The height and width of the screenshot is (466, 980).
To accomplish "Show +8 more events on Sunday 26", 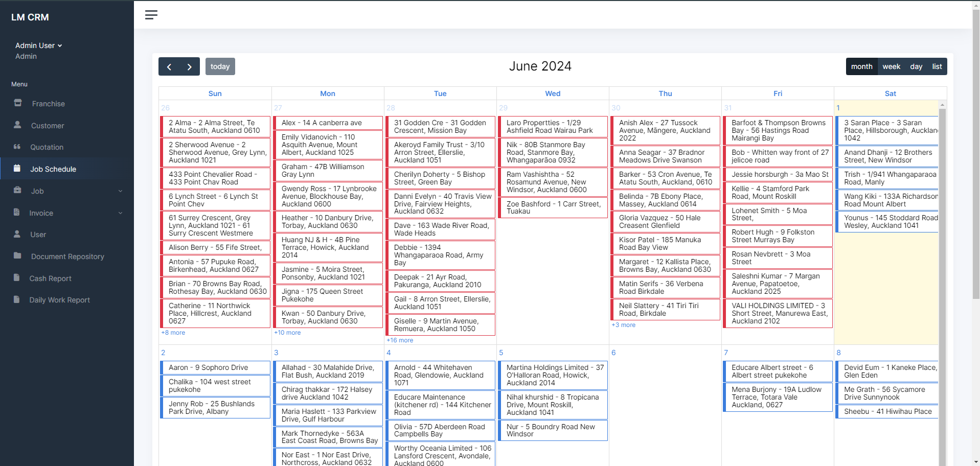I will pos(173,333).
